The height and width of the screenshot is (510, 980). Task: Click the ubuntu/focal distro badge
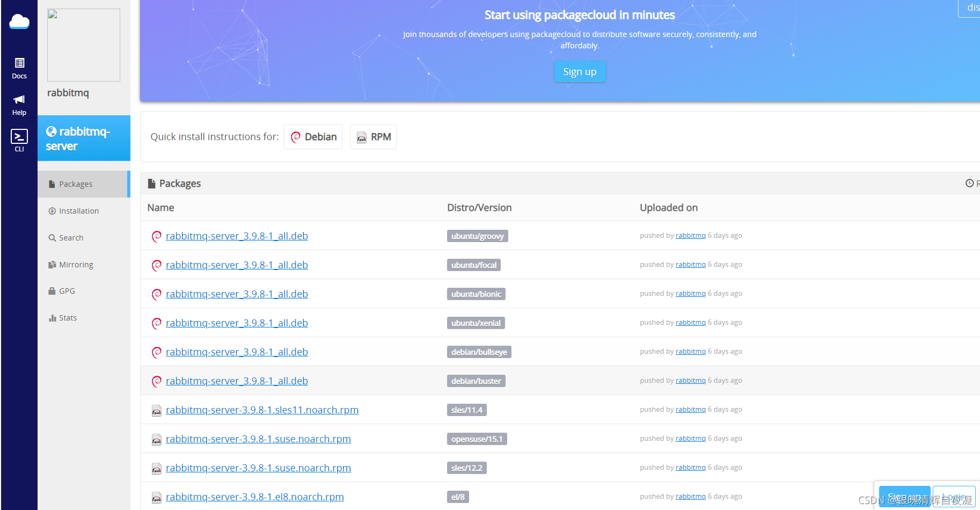click(x=474, y=265)
